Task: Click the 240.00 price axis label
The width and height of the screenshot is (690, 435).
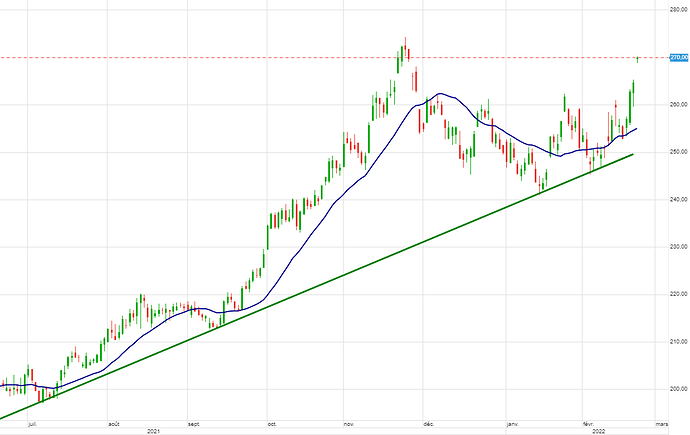Action: pos(677,199)
